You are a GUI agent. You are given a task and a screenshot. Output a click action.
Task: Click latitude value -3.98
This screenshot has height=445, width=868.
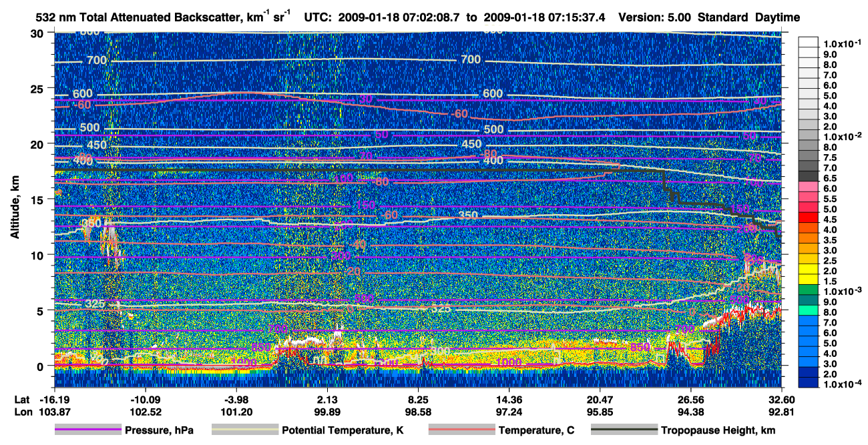236,399
